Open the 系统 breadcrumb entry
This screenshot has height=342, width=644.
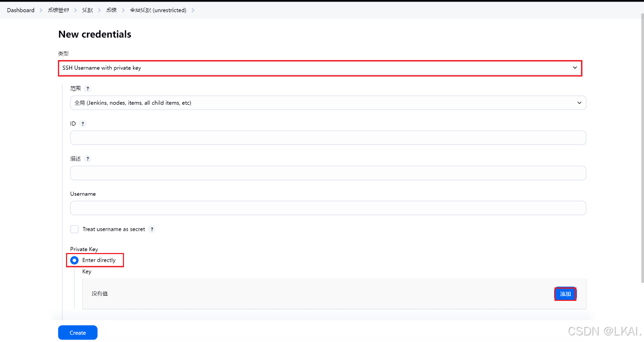click(111, 10)
